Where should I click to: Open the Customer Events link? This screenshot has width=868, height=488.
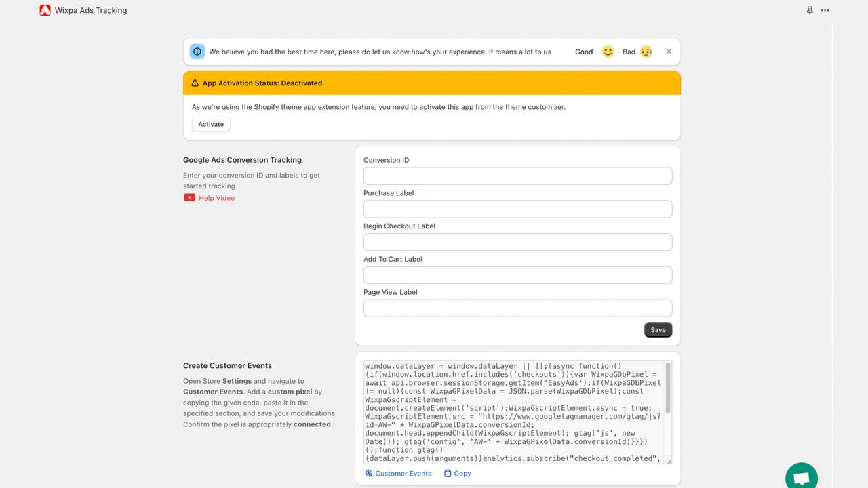(x=402, y=473)
